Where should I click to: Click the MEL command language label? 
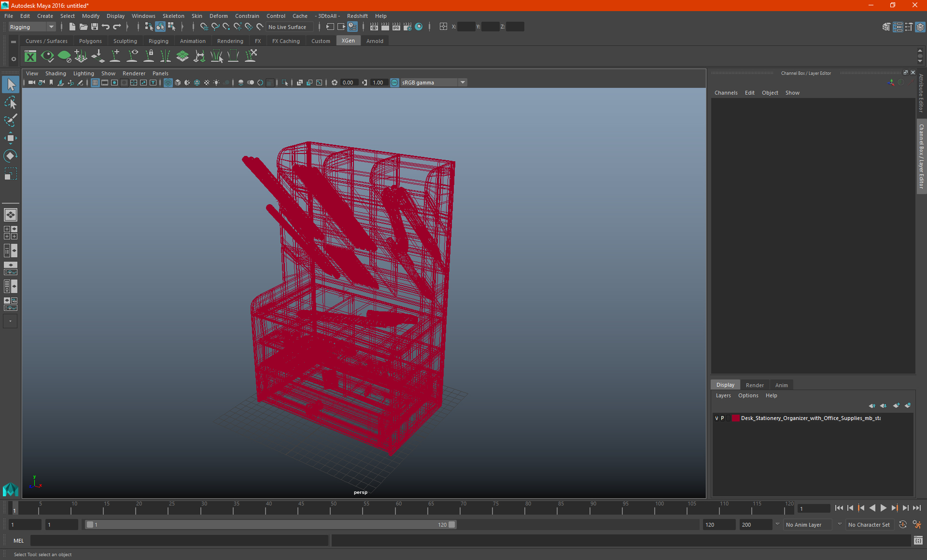coord(18,541)
